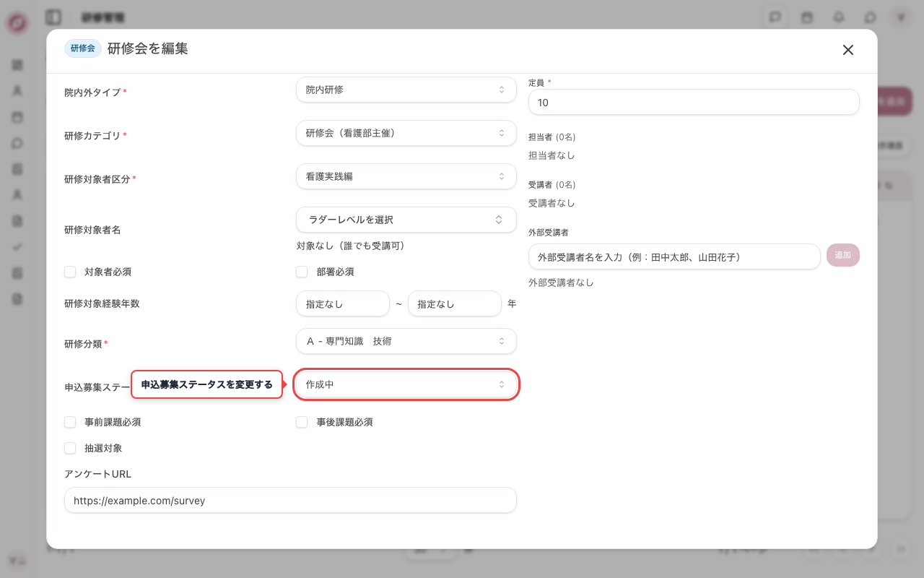924x578 pixels.
Task: Click the 研修会を編集 dialog title
Action: (x=148, y=48)
